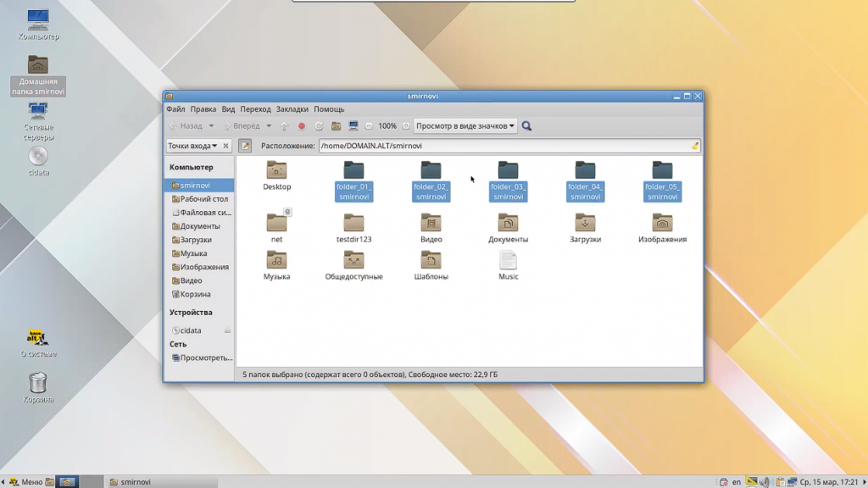Click the Up (parent folder) toolbar arrow
The width and height of the screenshot is (868, 488).
[284, 126]
